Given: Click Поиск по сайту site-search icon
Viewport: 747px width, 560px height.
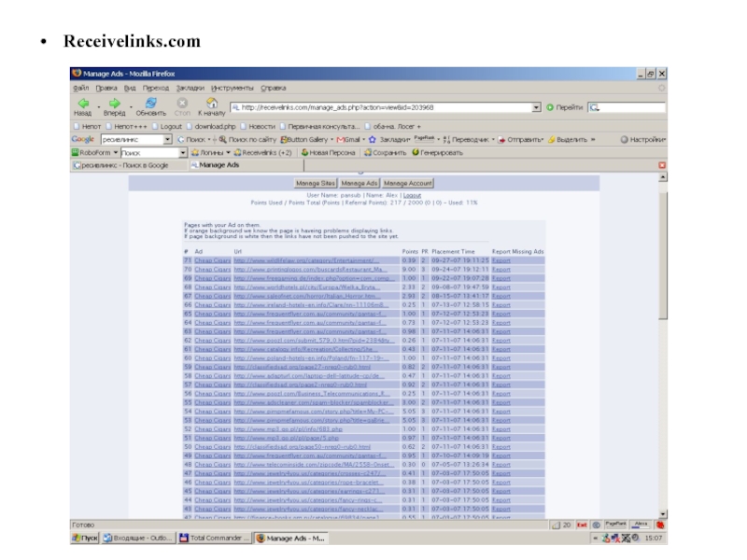Looking at the screenshot, I should click(222, 139).
